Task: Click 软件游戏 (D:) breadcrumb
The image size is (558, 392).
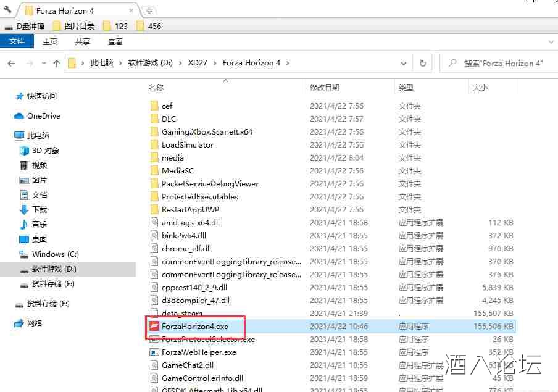Action: pos(150,63)
